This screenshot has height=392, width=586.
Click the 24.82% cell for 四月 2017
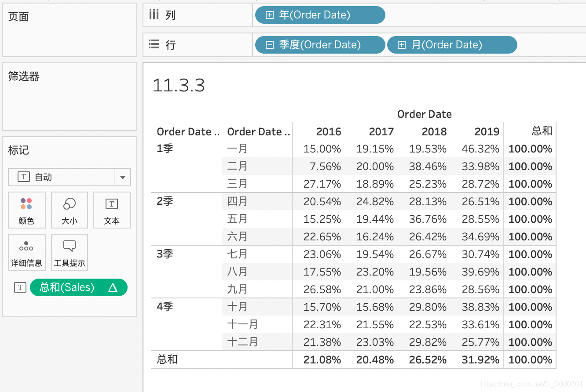[375, 202]
